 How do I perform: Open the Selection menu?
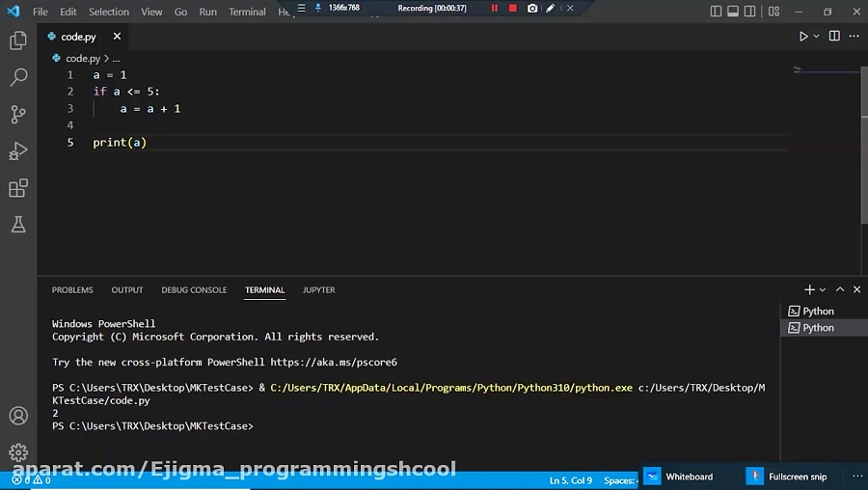[108, 12]
